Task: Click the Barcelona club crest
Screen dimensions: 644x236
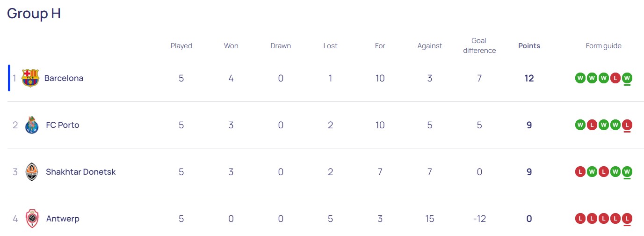Action: click(30, 78)
